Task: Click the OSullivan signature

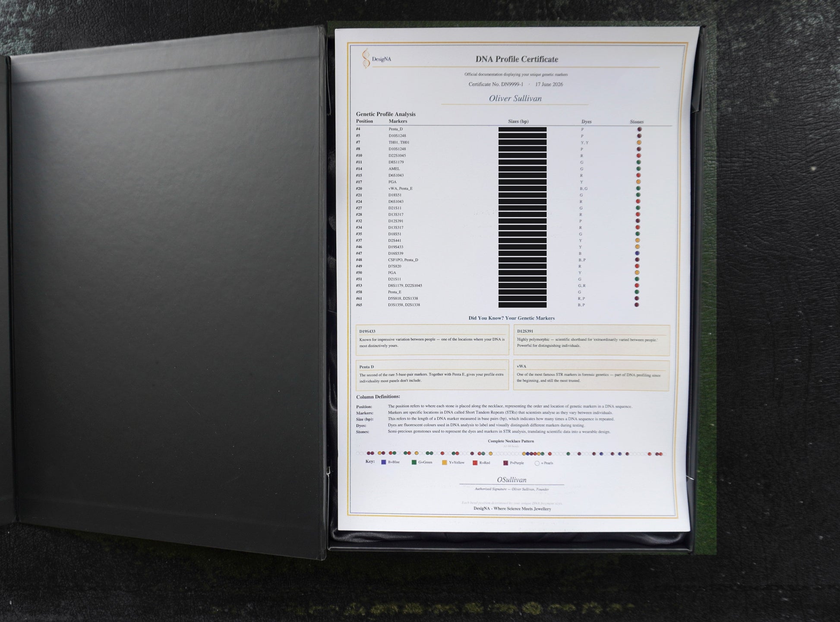Action: (512, 479)
